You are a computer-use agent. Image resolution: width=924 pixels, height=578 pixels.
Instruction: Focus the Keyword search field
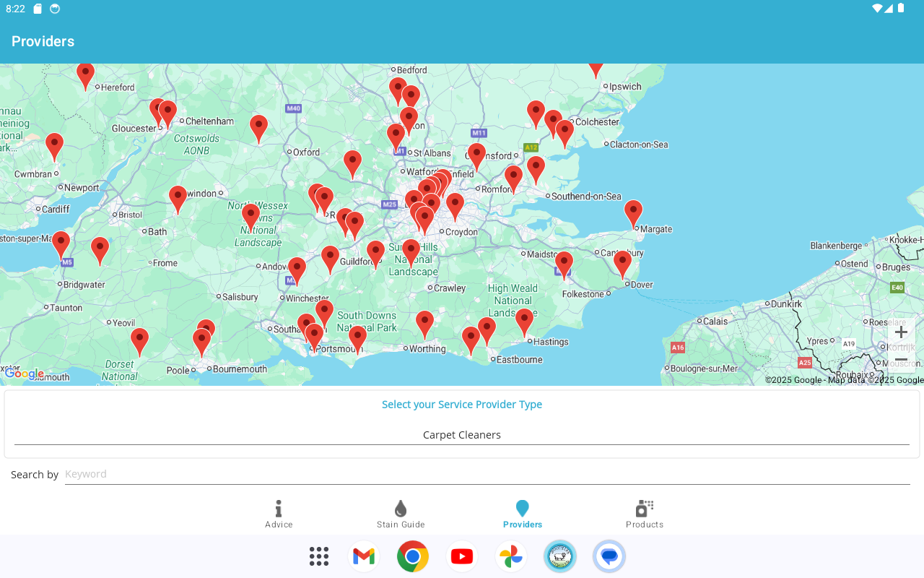coord(487,474)
